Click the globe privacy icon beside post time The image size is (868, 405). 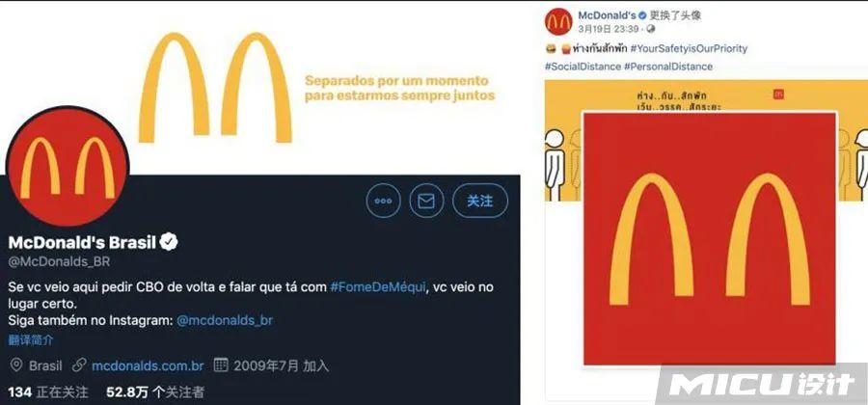651,29
